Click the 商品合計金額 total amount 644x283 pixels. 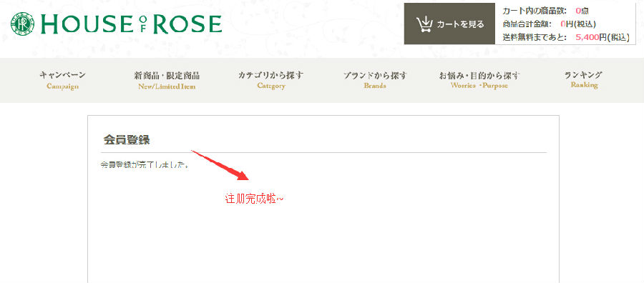coord(549,24)
